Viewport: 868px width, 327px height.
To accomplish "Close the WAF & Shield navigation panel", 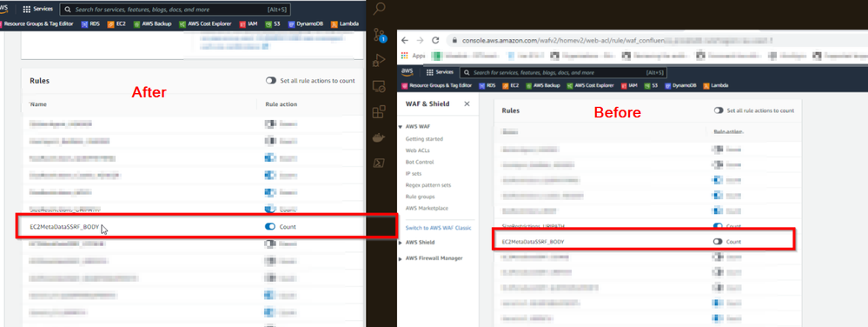I will (467, 103).
